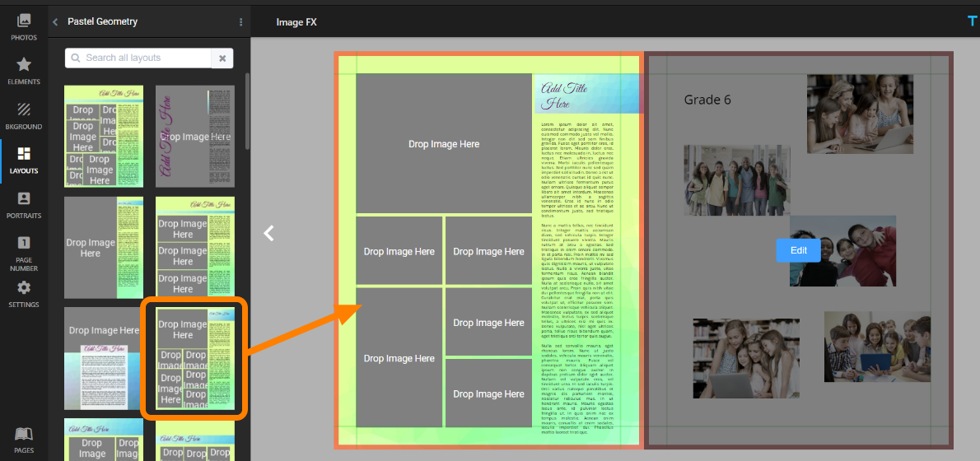Go back from Pastel Geometry
Screen dimensions: 980x461
[55, 22]
